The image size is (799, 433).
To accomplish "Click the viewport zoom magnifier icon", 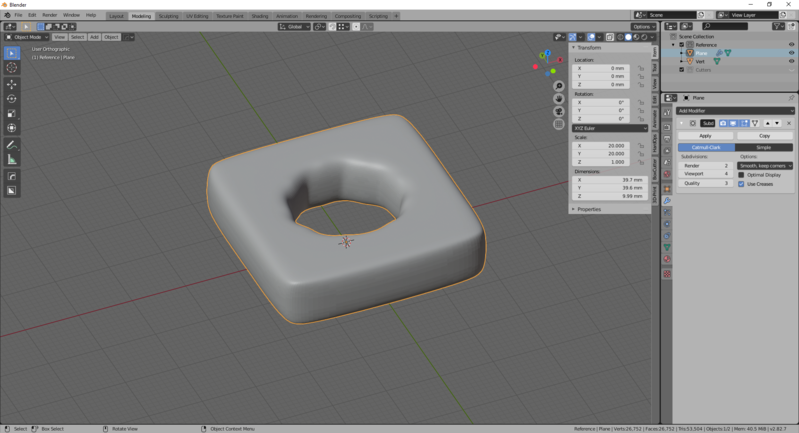I will tap(559, 86).
